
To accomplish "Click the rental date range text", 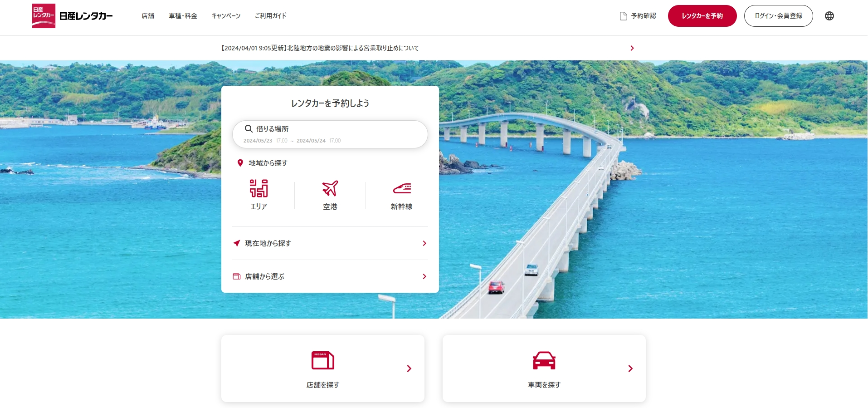I will point(292,141).
